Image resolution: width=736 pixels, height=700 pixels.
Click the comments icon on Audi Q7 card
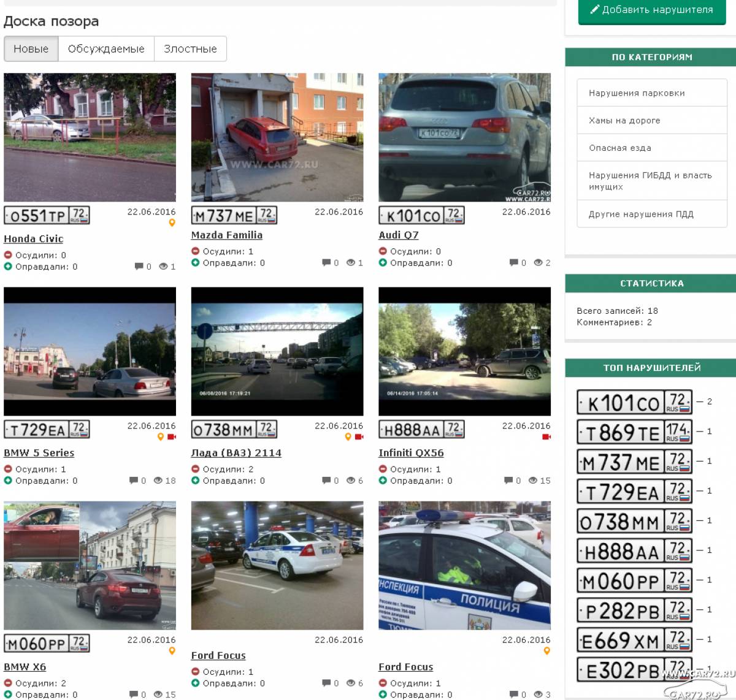[x=514, y=263]
